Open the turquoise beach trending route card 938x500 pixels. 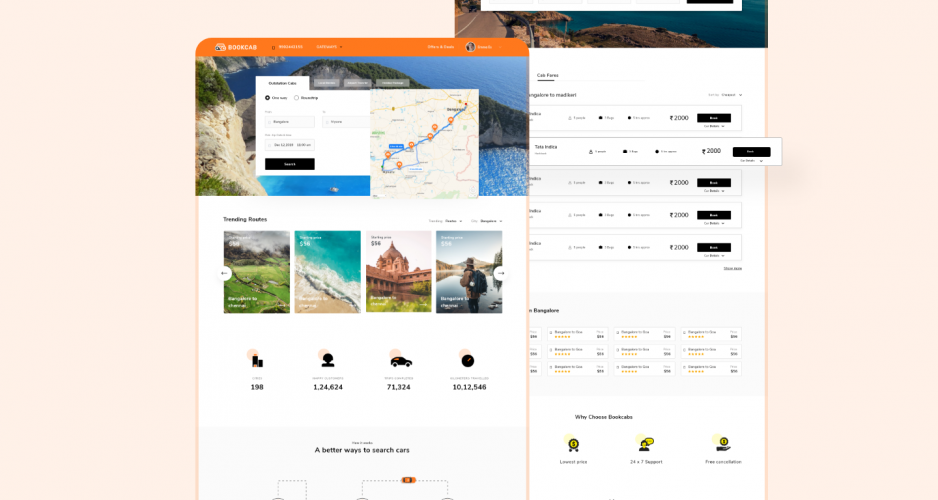[x=327, y=272]
